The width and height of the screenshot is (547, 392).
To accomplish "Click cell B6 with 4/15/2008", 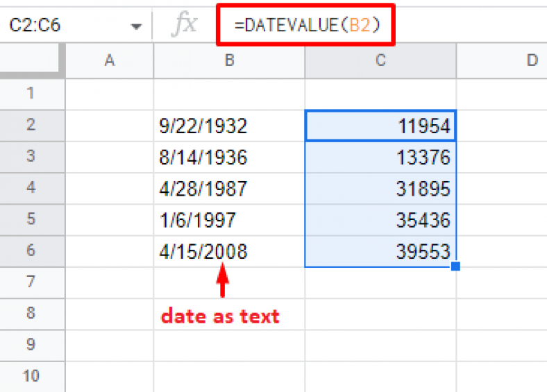I will [x=229, y=252].
